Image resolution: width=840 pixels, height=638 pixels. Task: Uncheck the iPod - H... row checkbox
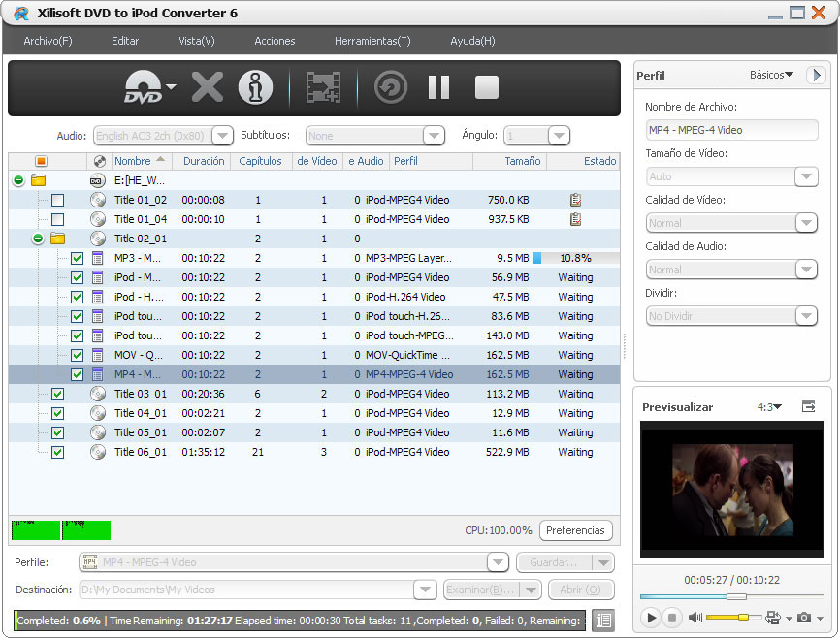(78, 298)
